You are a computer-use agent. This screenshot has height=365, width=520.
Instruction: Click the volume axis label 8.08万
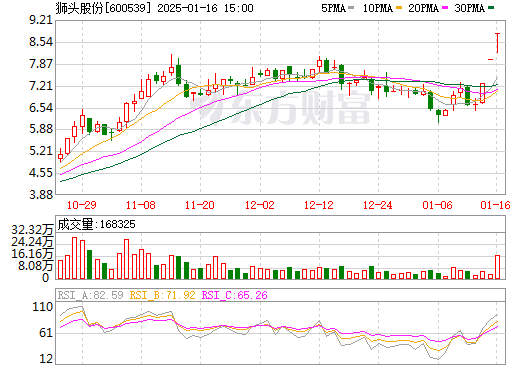[35, 266]
